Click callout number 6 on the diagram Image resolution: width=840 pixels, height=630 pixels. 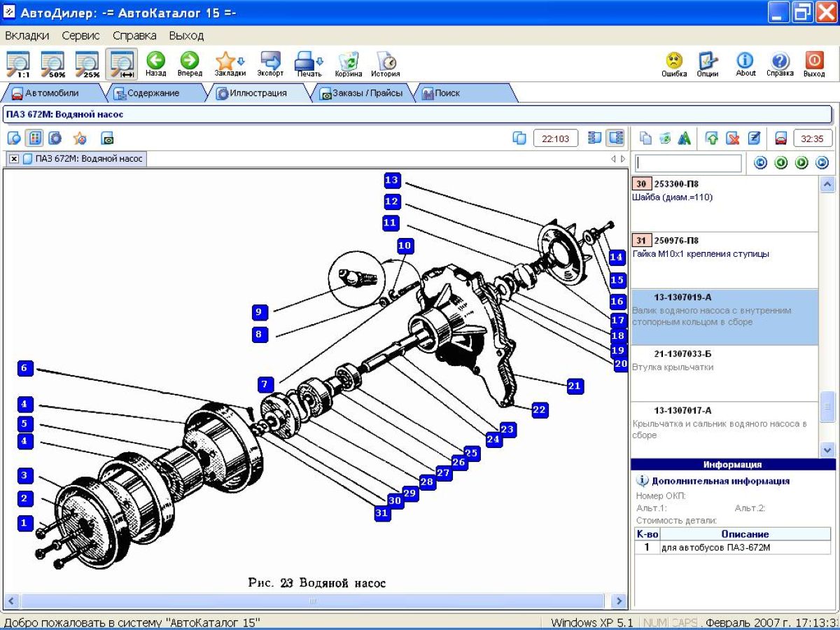(x=24, y=367)
